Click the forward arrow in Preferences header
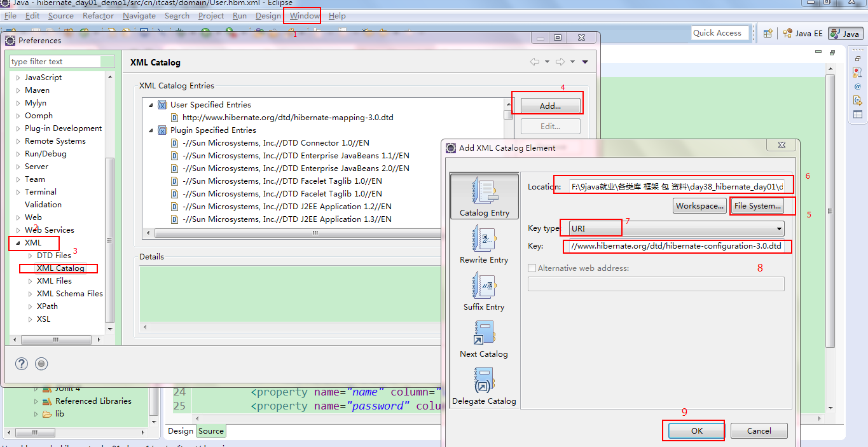Screen dimensions: 868x447 coord(560,62)
